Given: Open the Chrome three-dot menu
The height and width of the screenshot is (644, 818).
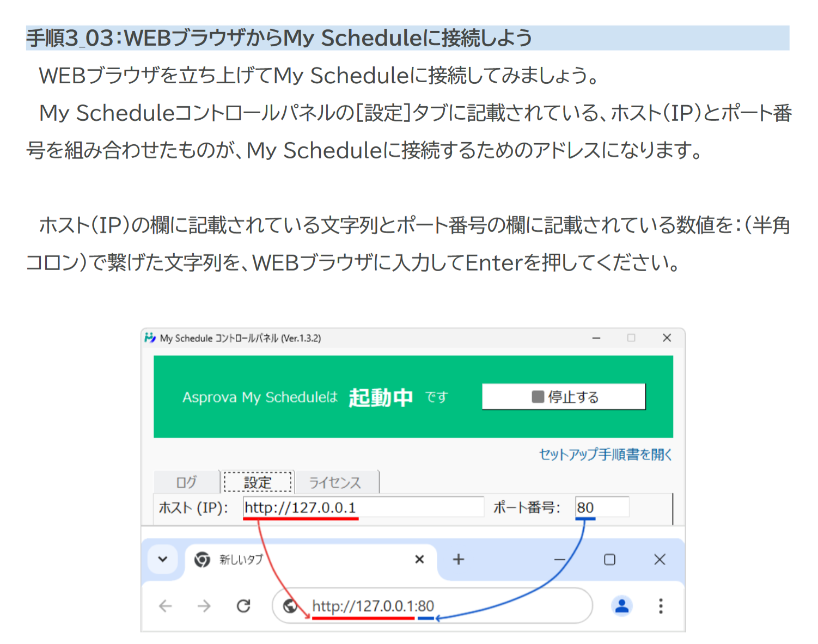Looking at the screenshot, I should [x=660, y=606].
